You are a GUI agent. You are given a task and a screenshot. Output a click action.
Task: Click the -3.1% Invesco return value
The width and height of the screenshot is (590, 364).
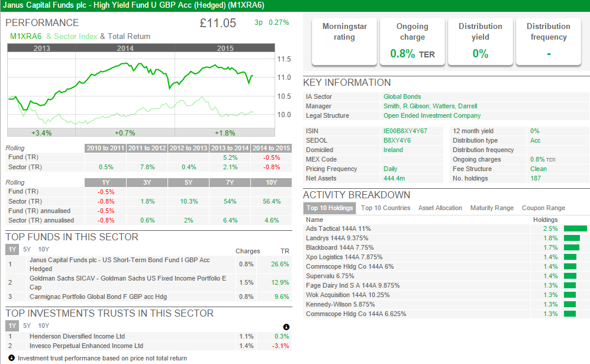[x=281, y=346]
